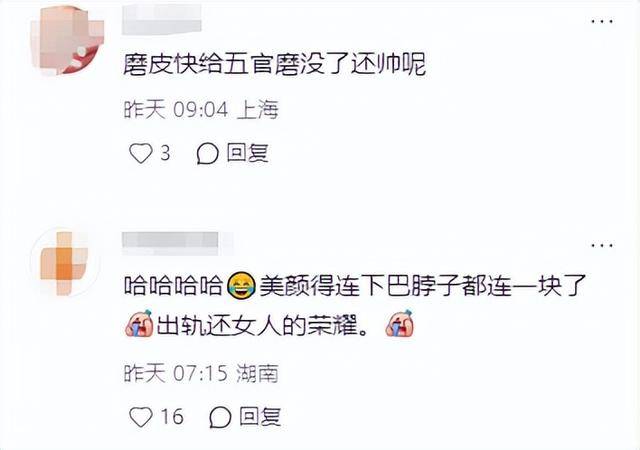
Task: Click the first commenter's blurred username
Action: (x=162, y=20)
